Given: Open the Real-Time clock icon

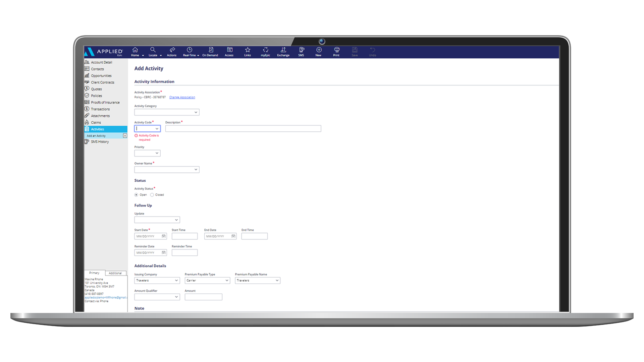Looking at the screenshot, I should pyautogui.click(x=190, y=50).
